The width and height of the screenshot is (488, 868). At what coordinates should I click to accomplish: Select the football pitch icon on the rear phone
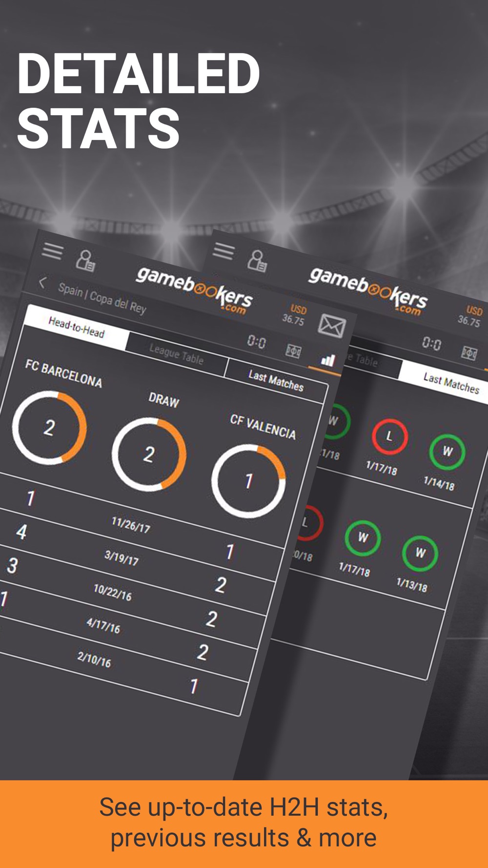469,352
